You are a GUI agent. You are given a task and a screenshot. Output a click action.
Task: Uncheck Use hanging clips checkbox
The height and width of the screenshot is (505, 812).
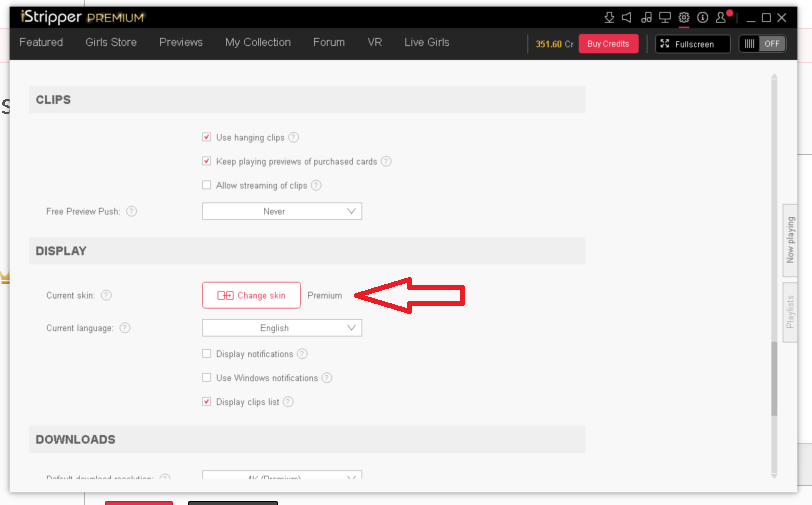click(x=207, y=137)
